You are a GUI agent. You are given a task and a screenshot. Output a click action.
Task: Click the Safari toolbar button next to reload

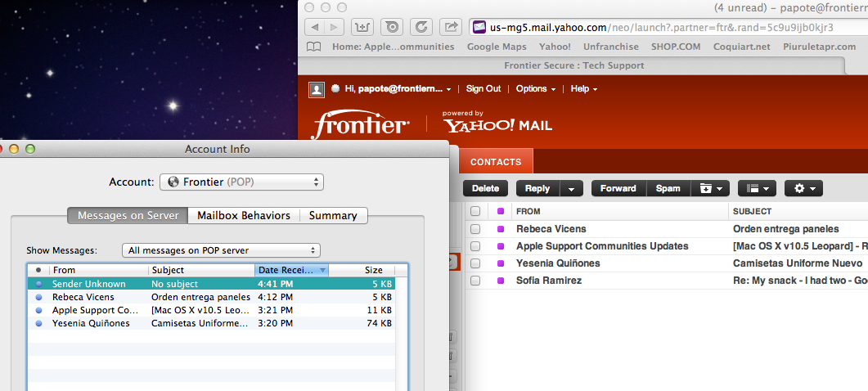[393, 26]
